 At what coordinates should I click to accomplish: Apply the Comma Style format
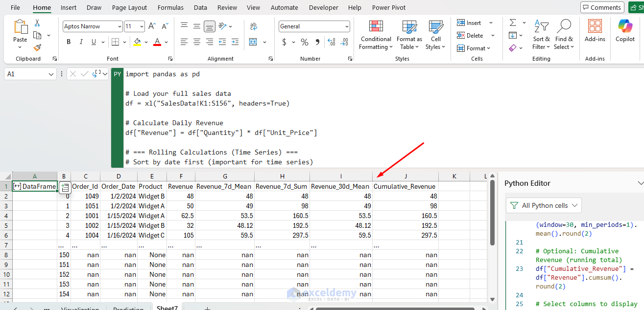(x=317, y=43)
